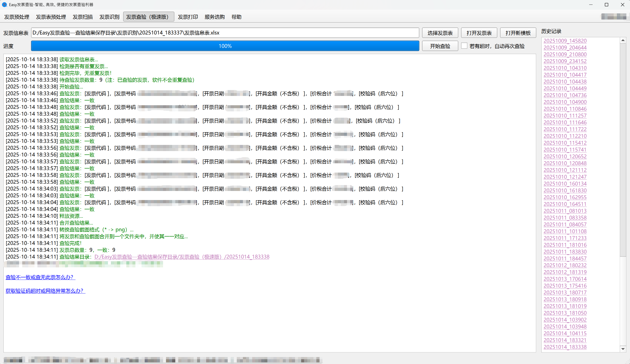
Task: Click the 100% progress bar
Action: 225,46
